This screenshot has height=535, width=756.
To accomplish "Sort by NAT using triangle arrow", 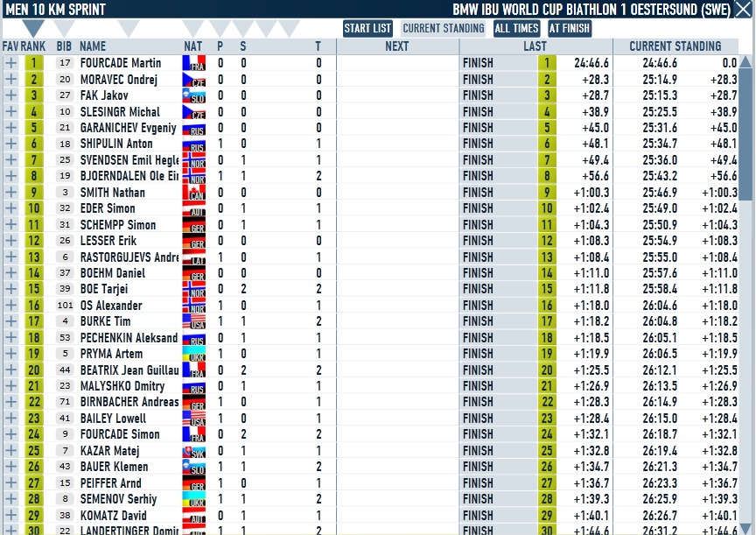I will coord(193,28).
